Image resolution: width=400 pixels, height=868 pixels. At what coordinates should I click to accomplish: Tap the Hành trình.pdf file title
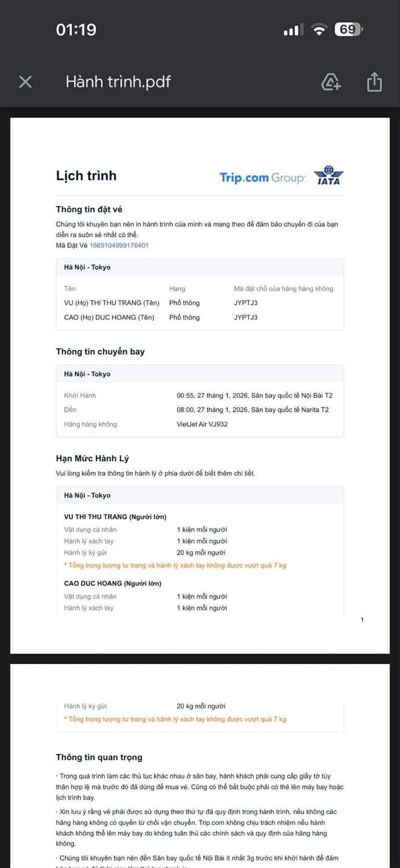(118, 82)
